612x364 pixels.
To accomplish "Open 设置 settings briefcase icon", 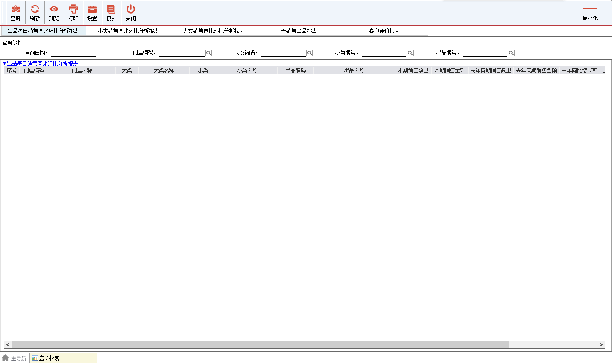I will coord(92,12).
